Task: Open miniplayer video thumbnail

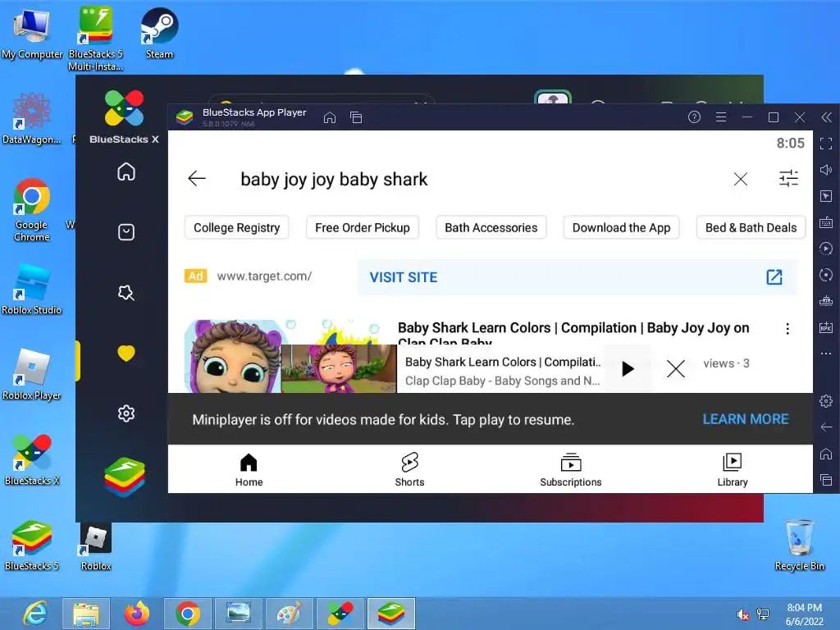Action: [339, 368]
